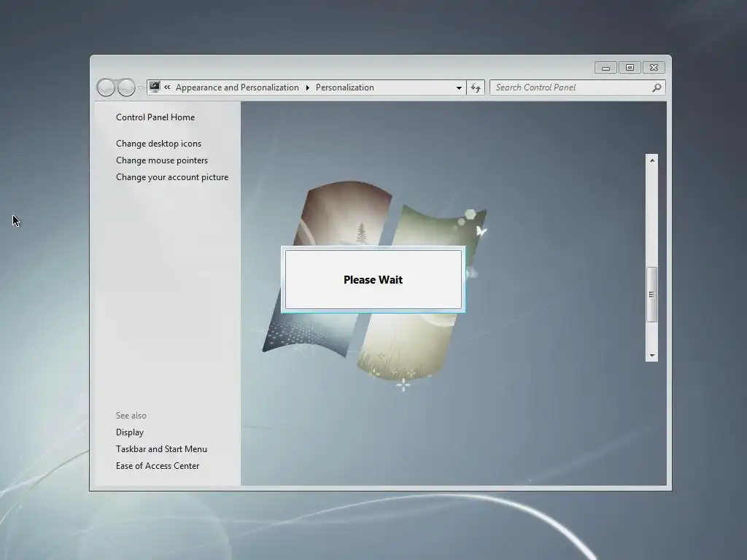This screenshot has width=747, height=560.
Task: Close the Personalization window
Action: (x=654, y=68)
